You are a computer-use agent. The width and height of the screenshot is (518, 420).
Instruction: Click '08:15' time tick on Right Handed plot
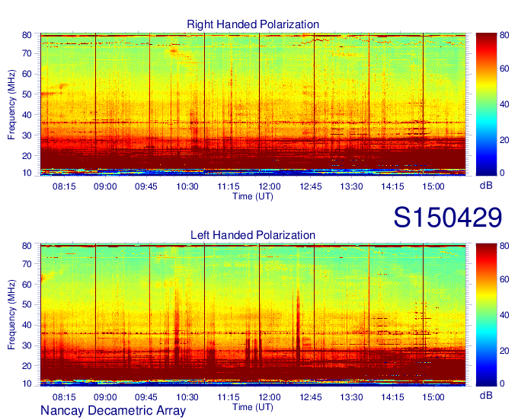point(64,186)
